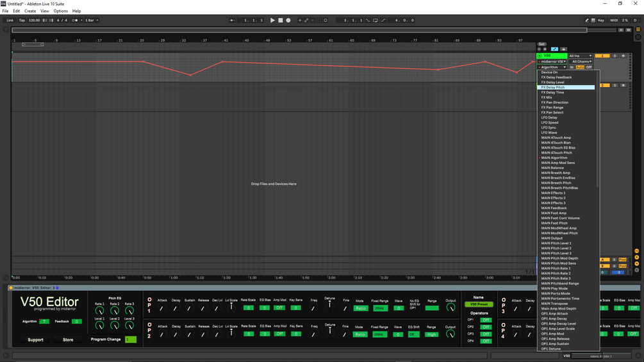Open OP2 Range High selector

click(431, 334)
